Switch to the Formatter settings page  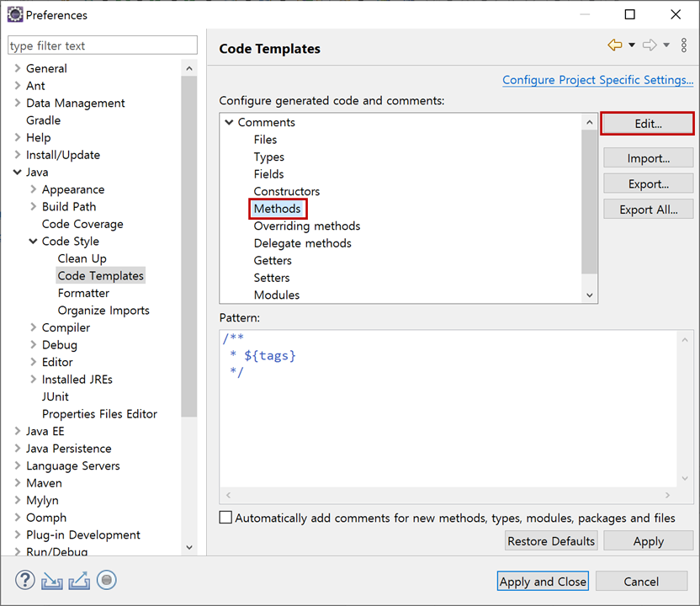(83, 292)
